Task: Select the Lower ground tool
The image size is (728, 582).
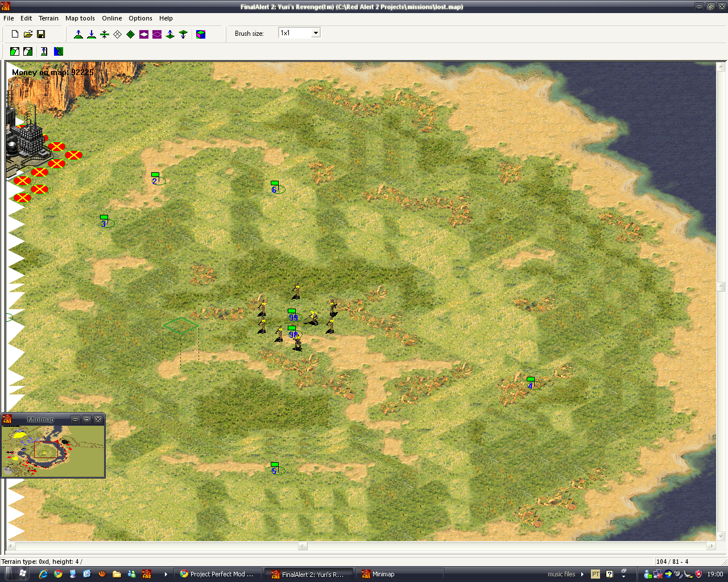Action: (92, 34)
